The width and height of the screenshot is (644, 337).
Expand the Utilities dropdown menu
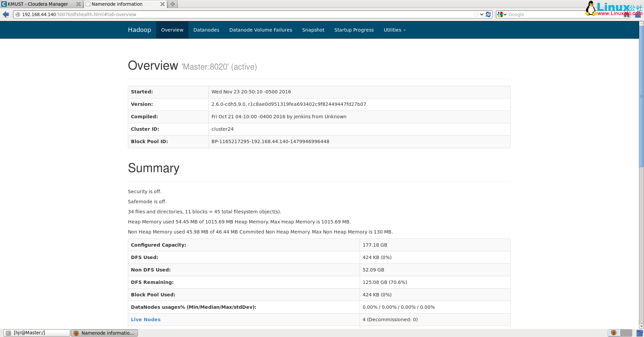tap(395, 30)
